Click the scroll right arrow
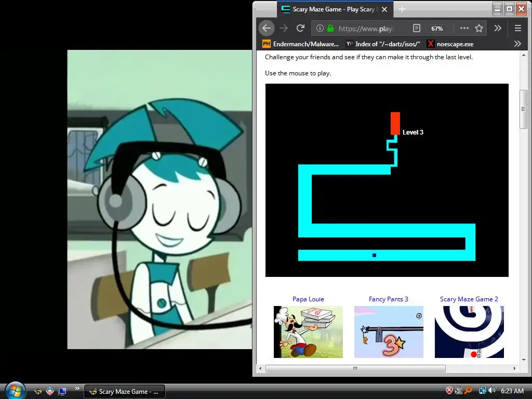 click(x=514, y=368)
